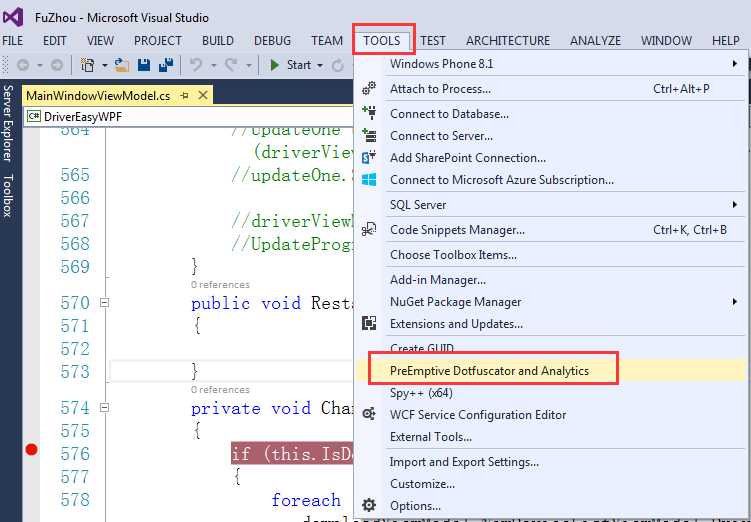Click the Save All toolbar icon

(x=166, y=65)
